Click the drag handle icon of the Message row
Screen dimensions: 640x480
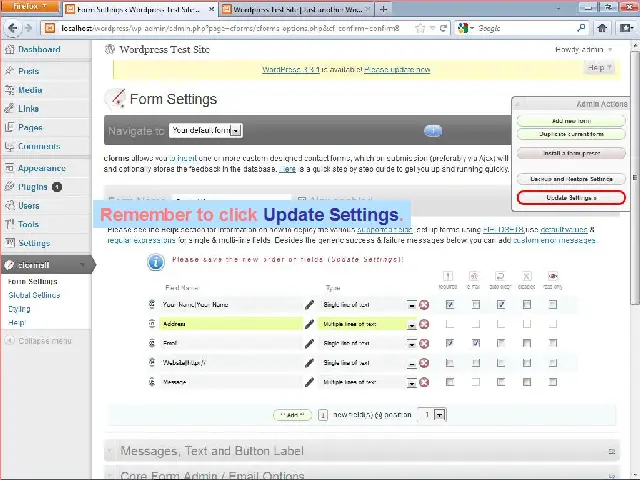[152, 382]
